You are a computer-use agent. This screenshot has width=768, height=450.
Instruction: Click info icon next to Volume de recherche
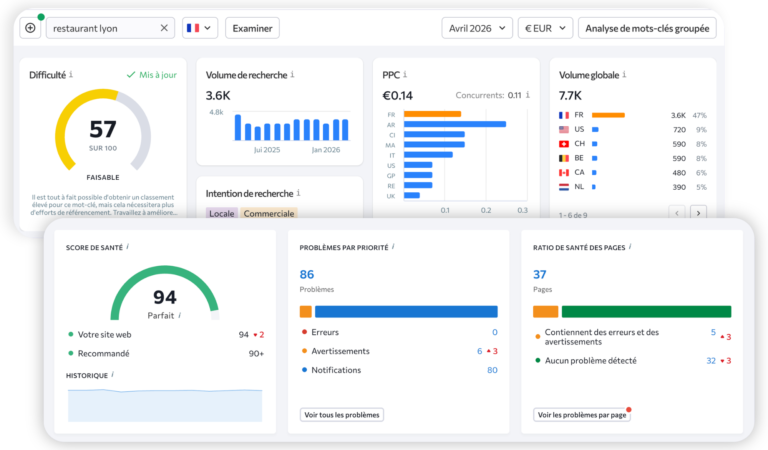tap(292, 74)
